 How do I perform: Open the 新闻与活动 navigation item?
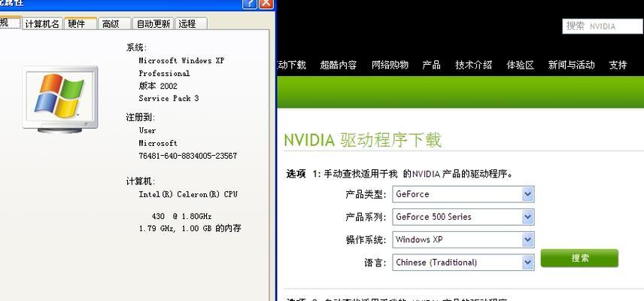(571, 65)
